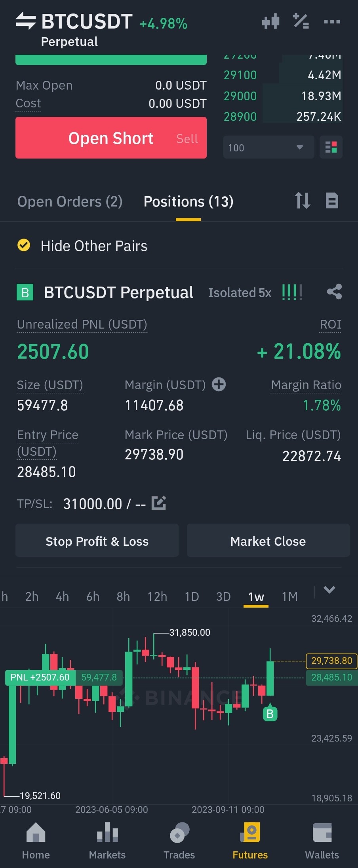
Task: Open the candlestick chart icon
Action: pos(270,21)
